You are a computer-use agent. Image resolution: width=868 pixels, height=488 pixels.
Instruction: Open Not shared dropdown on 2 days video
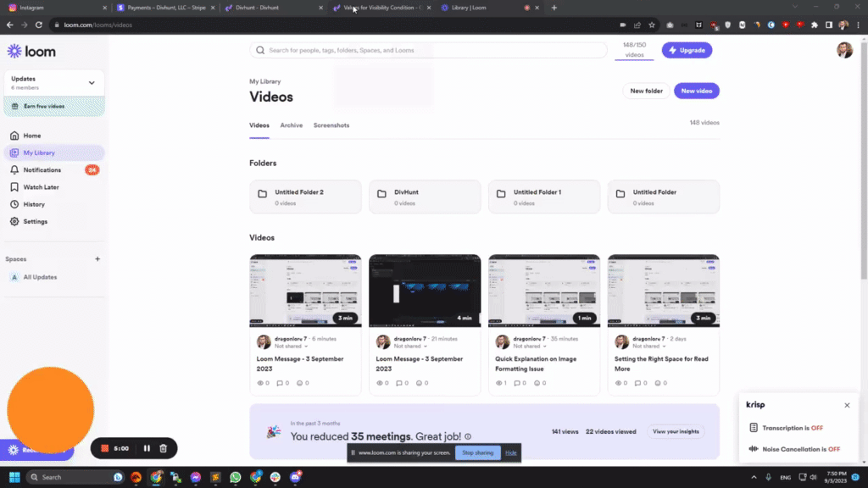coord(649,347)
